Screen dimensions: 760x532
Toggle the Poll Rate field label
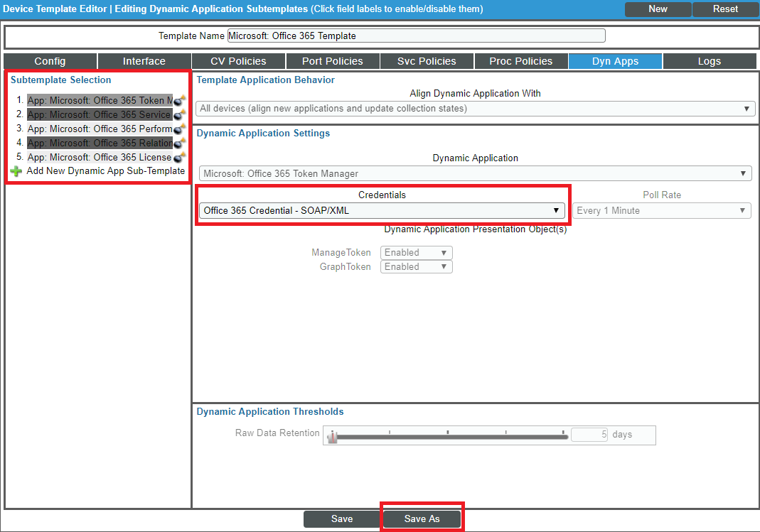coord(662,195)
